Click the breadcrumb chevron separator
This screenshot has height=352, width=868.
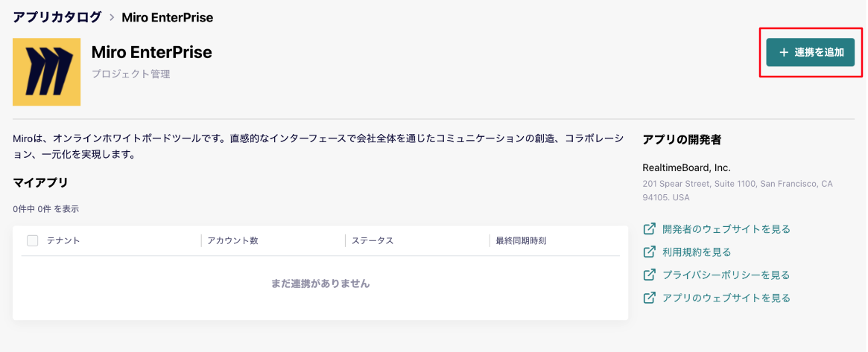click(x=111, y=17)
